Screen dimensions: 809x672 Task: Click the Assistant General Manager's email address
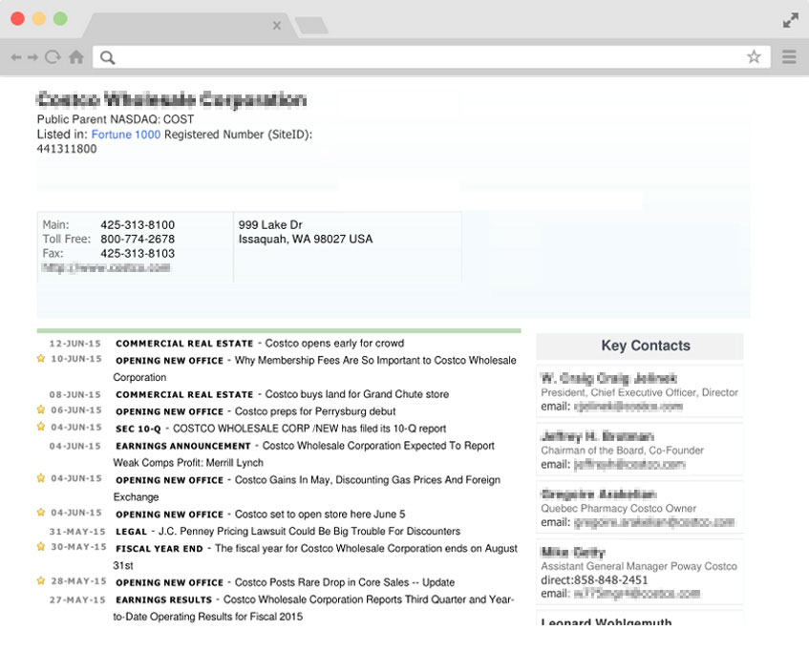click(637, 594)
